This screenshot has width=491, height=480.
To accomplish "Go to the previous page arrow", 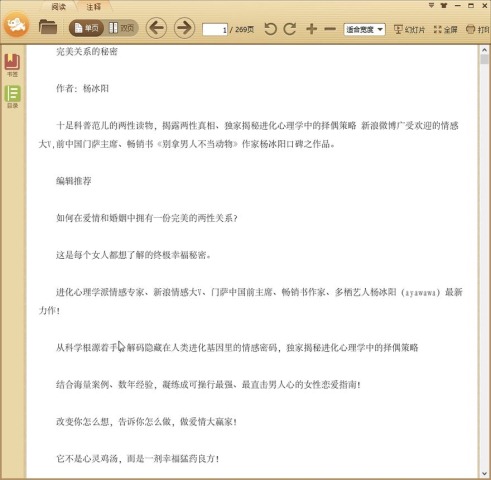I will pos(156,28).
